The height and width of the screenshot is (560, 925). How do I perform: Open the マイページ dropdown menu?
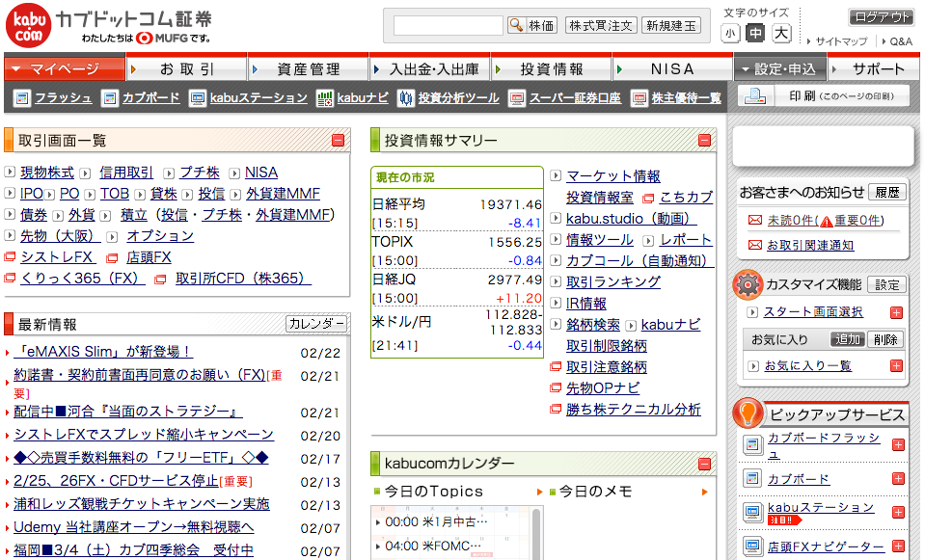coord(65,69)
